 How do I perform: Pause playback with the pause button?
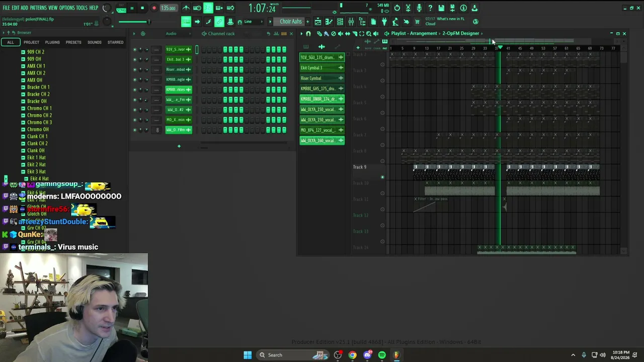coord(132,8)
